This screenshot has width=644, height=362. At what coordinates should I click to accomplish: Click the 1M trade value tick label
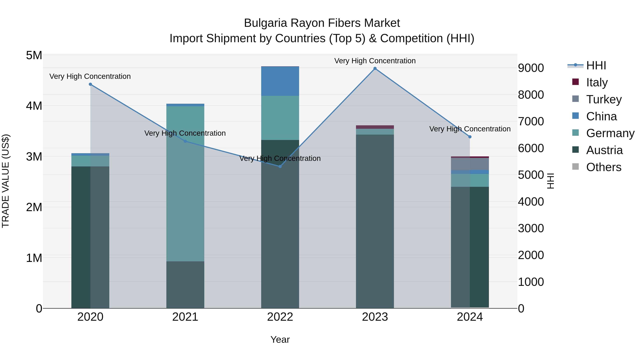click(34, 258)
